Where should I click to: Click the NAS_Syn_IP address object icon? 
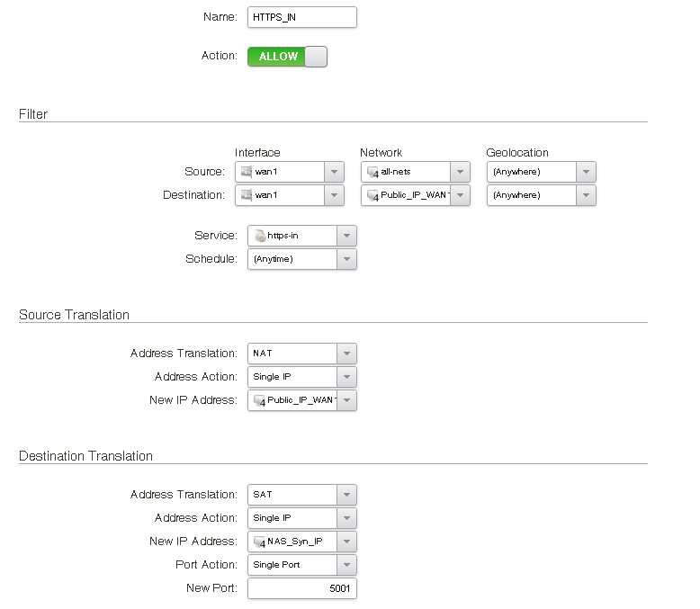tap(259, 542)
